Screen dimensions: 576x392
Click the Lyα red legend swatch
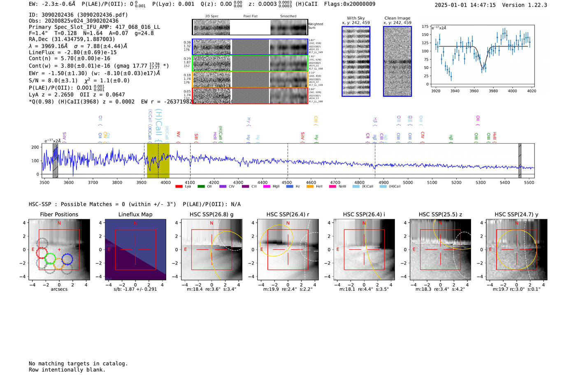(179, 186)
